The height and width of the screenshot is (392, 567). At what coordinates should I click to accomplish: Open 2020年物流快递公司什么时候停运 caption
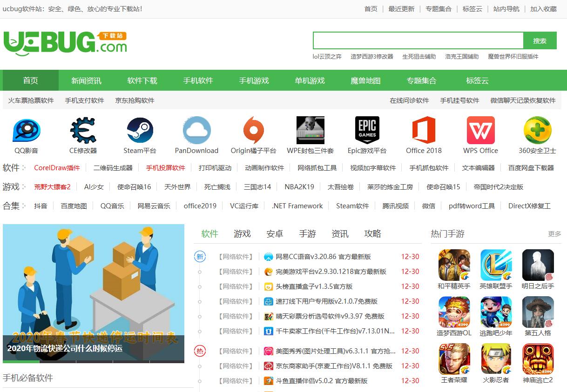65,348
